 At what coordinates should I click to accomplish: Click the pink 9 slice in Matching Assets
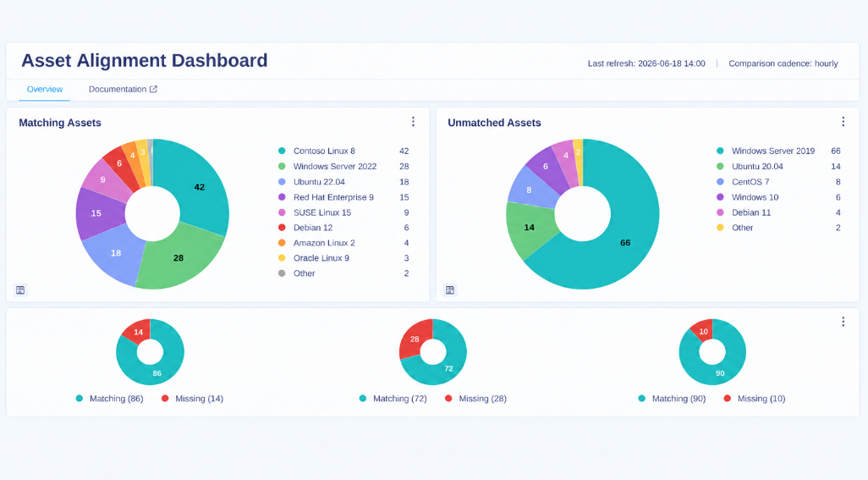103,179
